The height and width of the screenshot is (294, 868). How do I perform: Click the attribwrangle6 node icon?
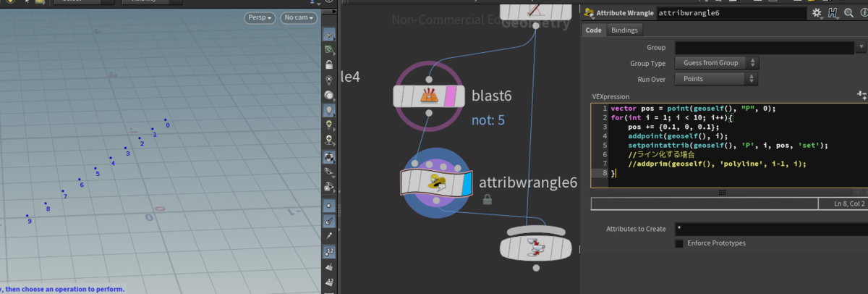(436, 182)
